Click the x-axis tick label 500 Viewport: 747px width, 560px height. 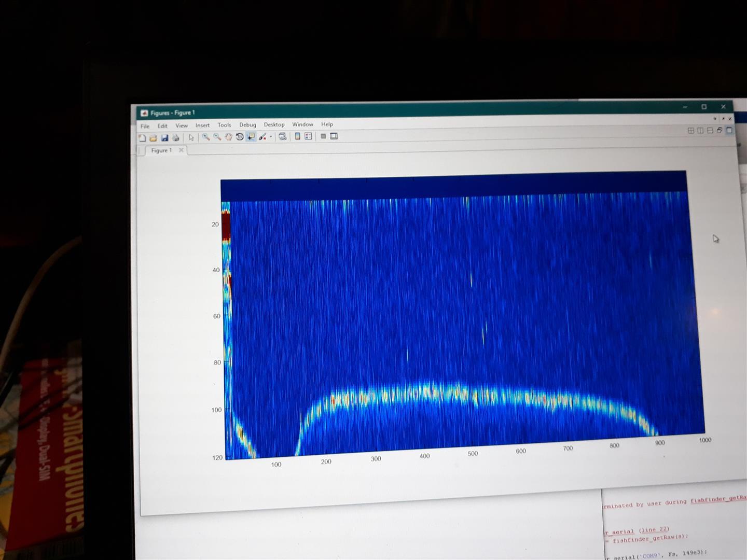point(473,453)
